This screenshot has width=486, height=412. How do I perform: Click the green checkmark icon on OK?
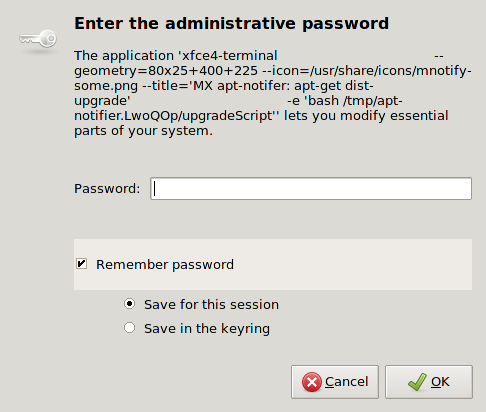(417, 382)
